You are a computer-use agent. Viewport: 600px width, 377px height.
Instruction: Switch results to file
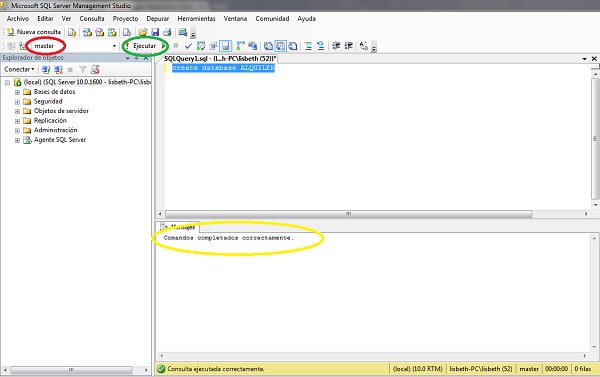point(293,46)
